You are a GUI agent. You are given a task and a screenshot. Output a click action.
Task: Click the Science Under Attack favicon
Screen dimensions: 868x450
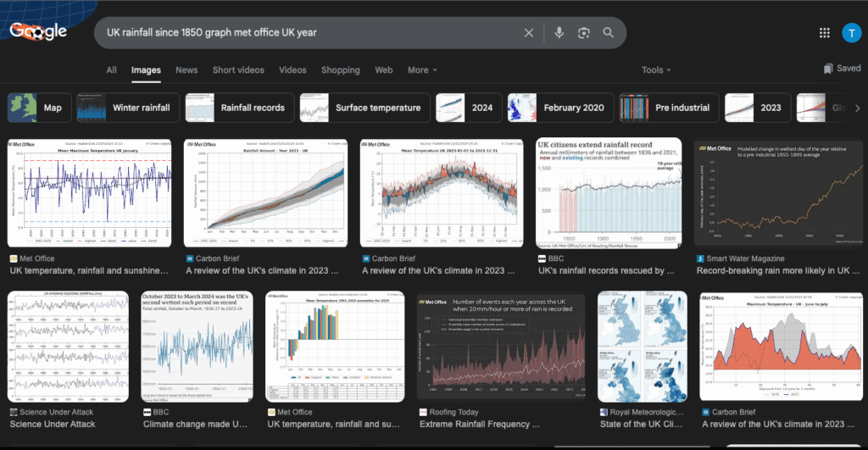(x=14, y=413)
